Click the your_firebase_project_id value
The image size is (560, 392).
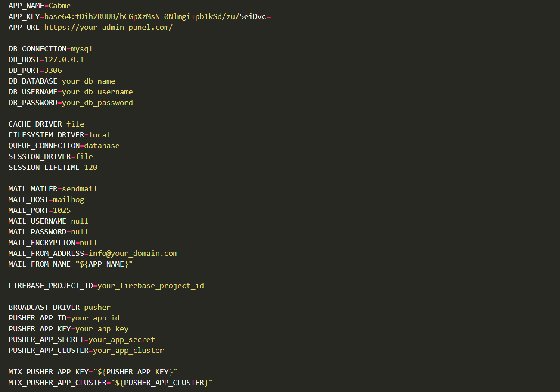[151, 286]
